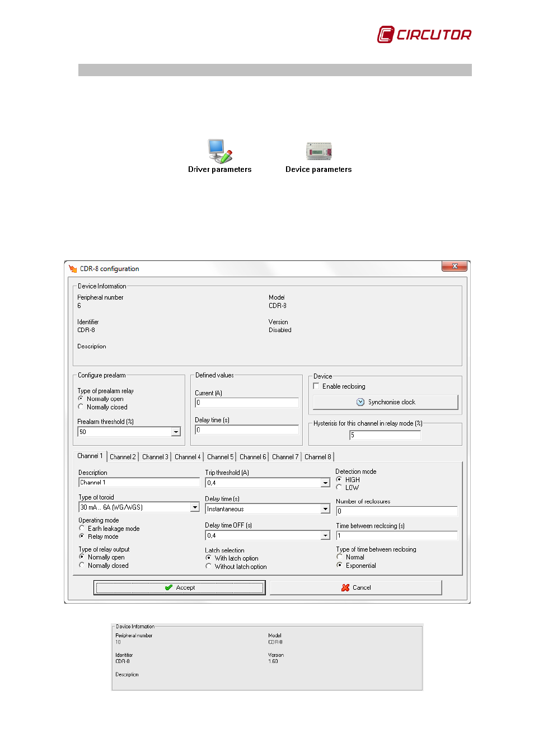Select Earth leakage mode
534x756 pixels.
coord(82,529)
